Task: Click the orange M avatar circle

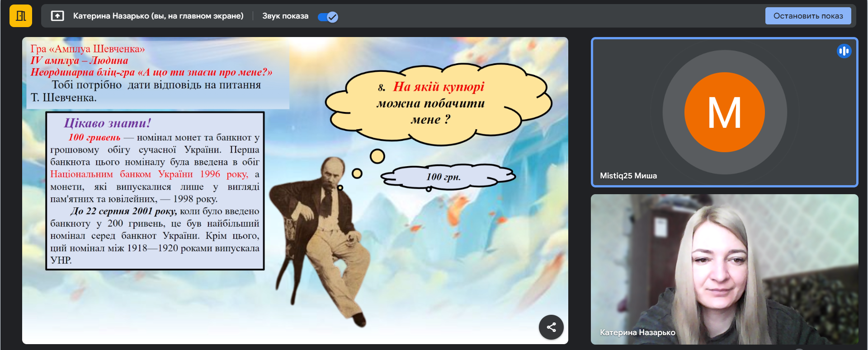Action: click(x=724, y=112)
